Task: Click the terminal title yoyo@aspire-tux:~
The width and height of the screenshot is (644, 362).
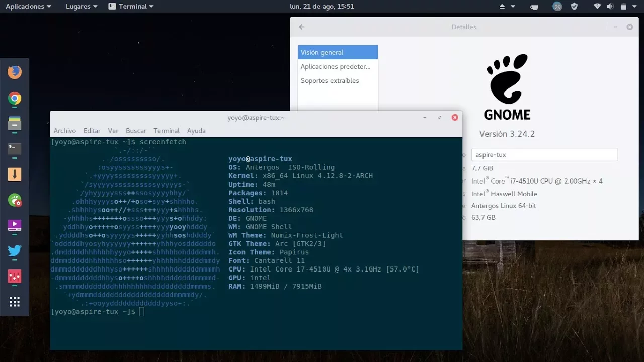Action: (256, 118)
